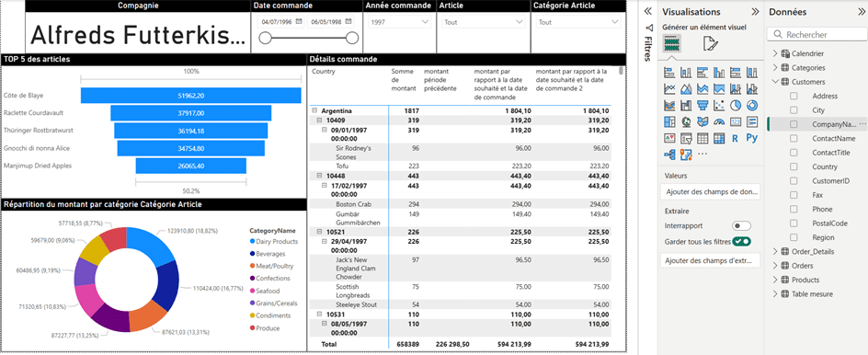
Task: Collapse the Argentina row in the matrix
Action: tap(315, 110)
